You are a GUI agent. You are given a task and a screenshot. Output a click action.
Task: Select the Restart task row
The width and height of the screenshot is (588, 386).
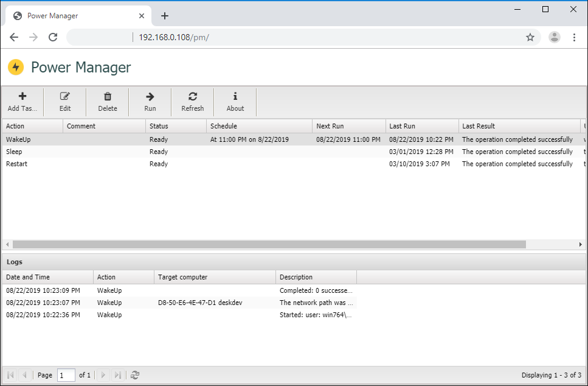(73, 164)
